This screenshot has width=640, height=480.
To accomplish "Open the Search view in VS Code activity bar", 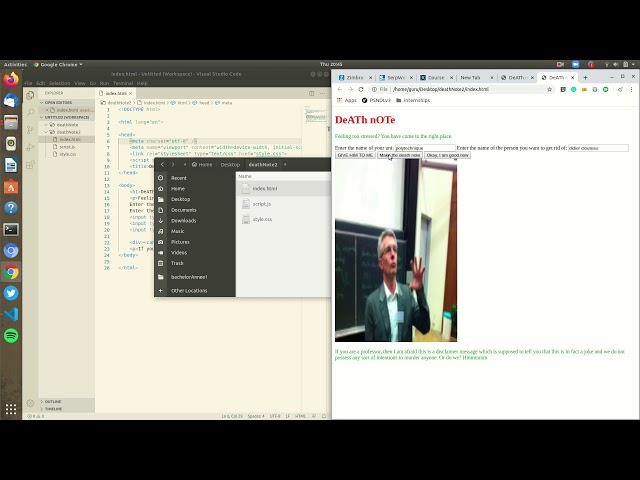I will [30, 112].
